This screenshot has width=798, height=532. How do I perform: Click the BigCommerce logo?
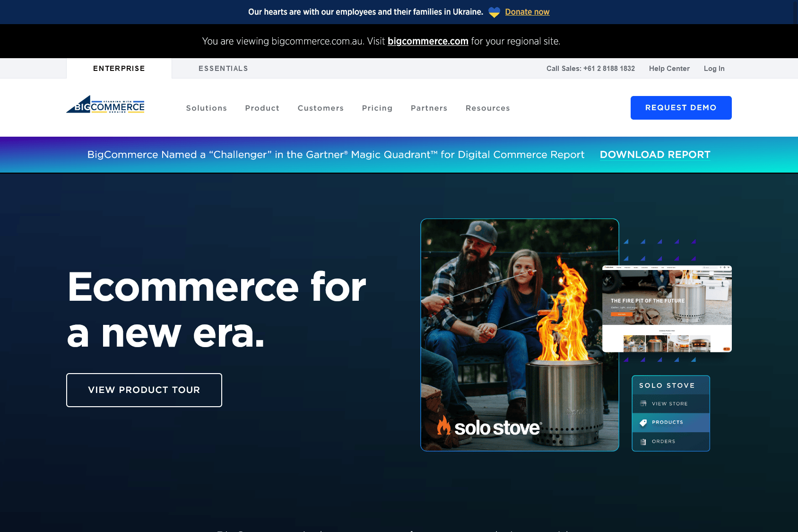[x=105, y=105]
